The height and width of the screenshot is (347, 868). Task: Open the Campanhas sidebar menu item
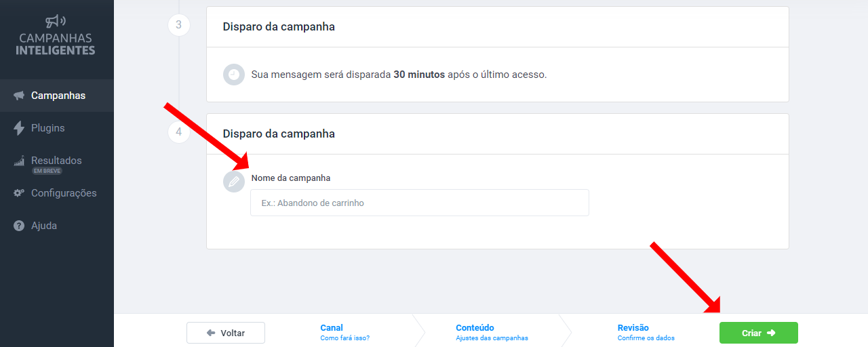(x=57, y=96)
